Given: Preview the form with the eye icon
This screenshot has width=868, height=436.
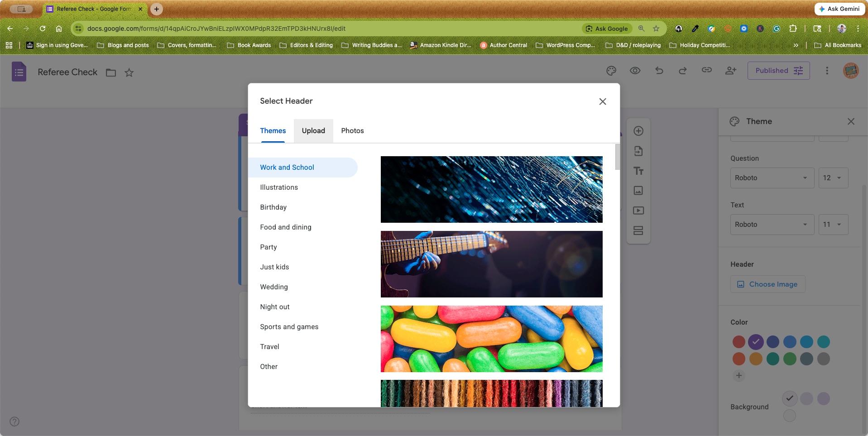Looking at the screenshot, I should pyautogui.click(x=635, y=71).
